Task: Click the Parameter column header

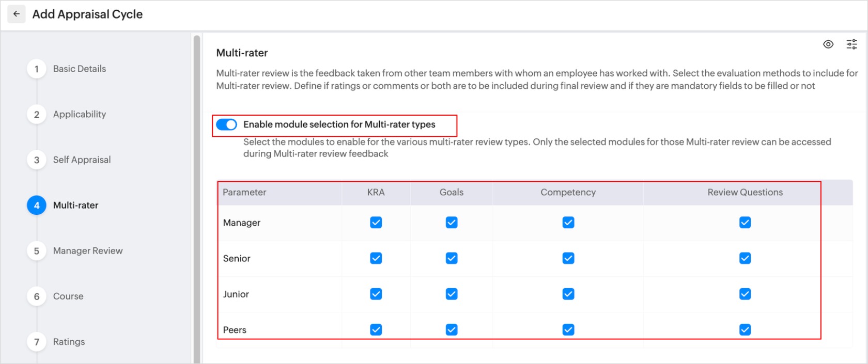Action: 244,192
